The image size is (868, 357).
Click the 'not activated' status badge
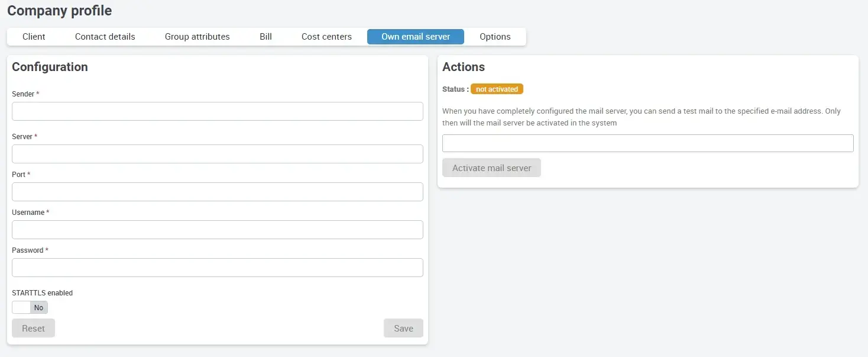[x=497, y=89]
